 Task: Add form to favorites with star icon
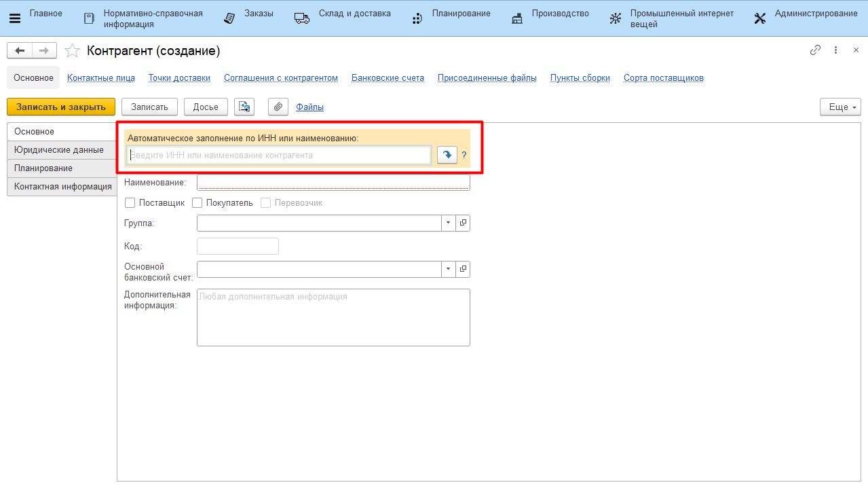71,51
